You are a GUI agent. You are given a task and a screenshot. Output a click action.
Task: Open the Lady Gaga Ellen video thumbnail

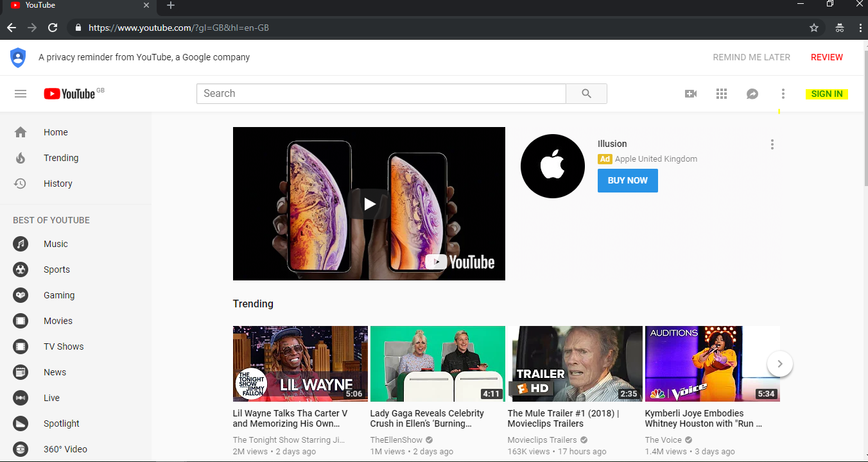coord(438,364)
